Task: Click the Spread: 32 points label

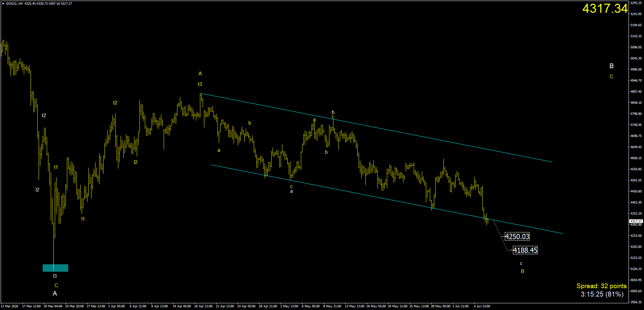Action: [601, 286]
